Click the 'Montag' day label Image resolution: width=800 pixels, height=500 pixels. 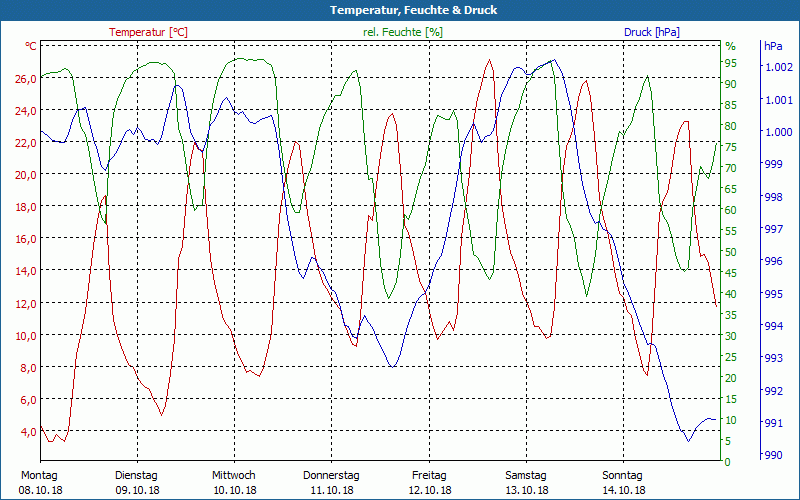point(39,476)
